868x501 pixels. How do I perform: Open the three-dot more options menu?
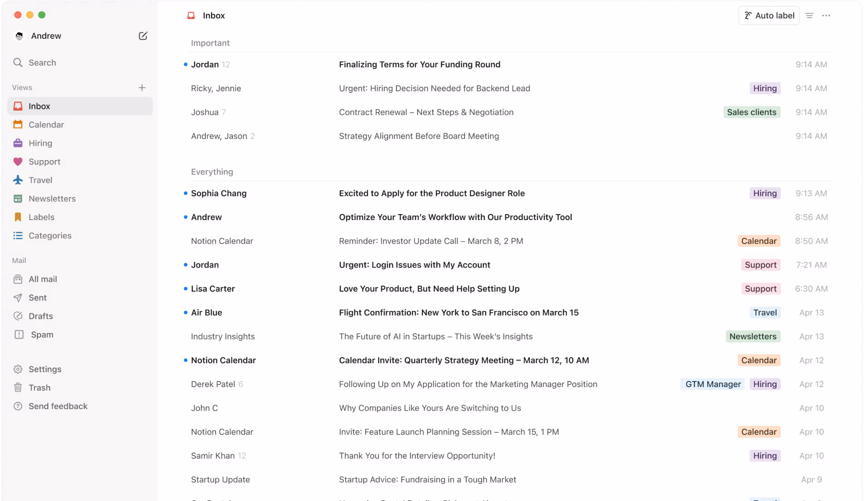coord(826,16)
